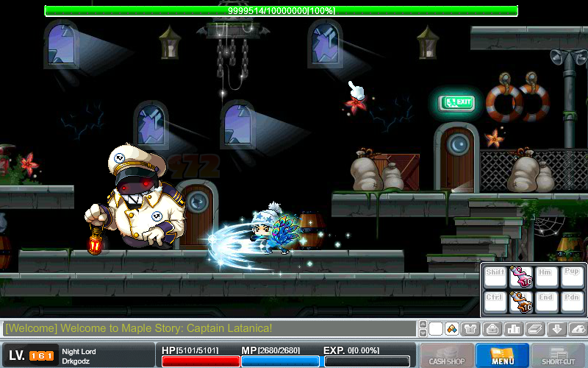Click the white glove cursor hand
The width and height of the screenshot is (588, 368).
coord(356,90)
